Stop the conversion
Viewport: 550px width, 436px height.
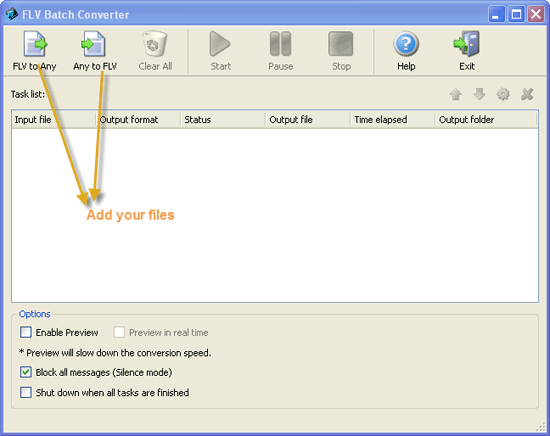pyautogui.click(x=341, y=51)
